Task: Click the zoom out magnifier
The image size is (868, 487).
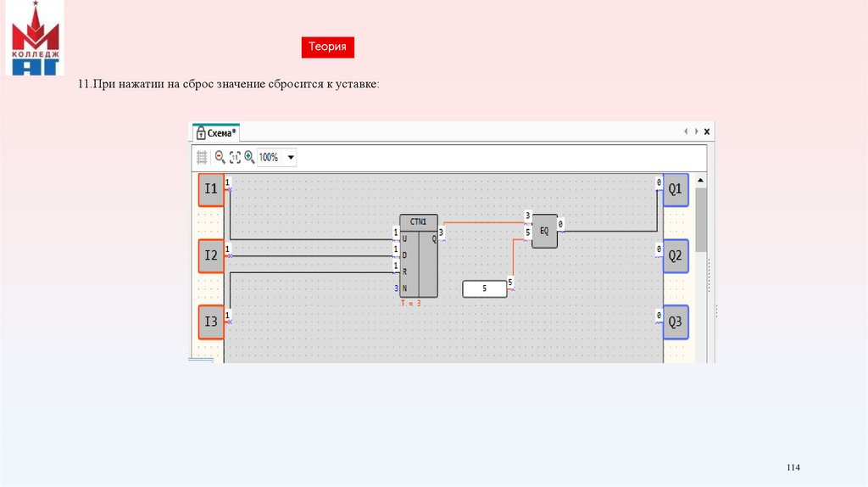Action: click(x=220, y=157)
